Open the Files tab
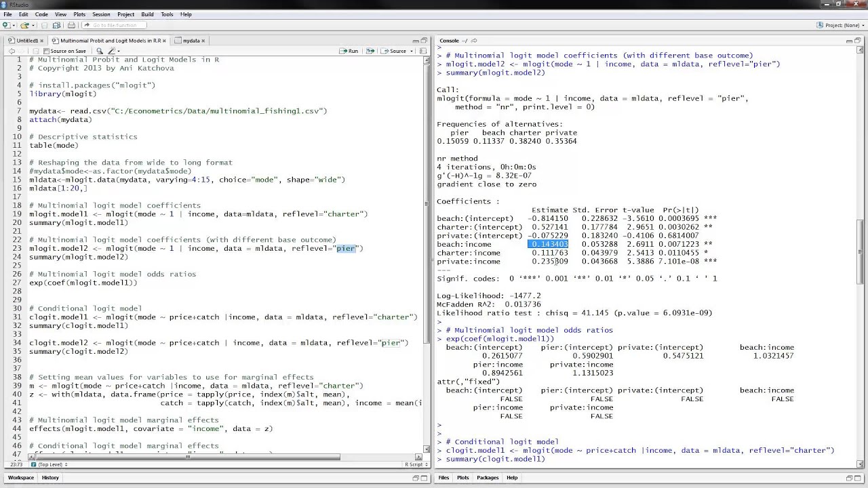The height and width of the screenshot is (488, 868). [443, 477]
